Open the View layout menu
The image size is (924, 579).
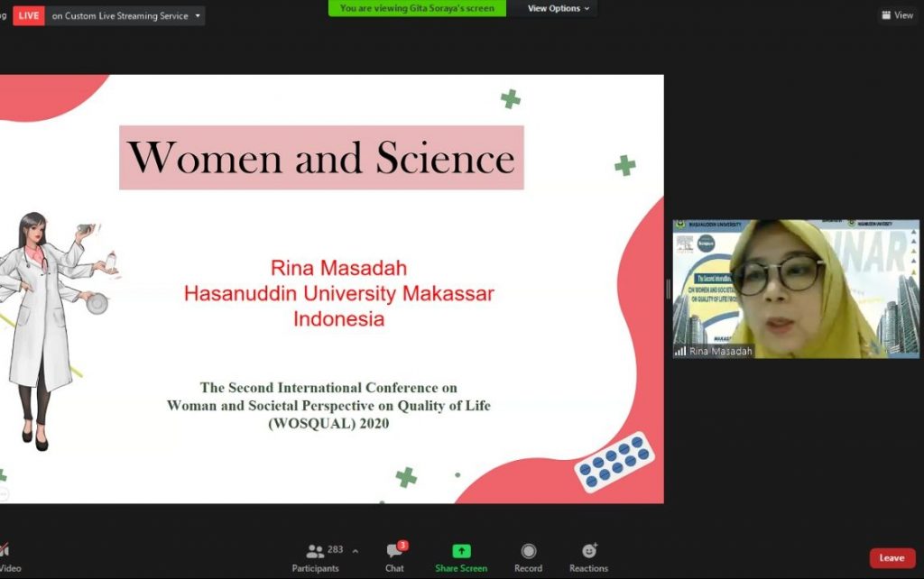[x=898, y=15]
